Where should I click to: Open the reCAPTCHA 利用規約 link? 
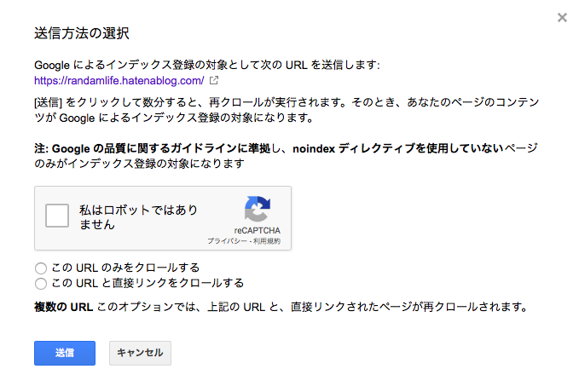[x=267, y=241]
